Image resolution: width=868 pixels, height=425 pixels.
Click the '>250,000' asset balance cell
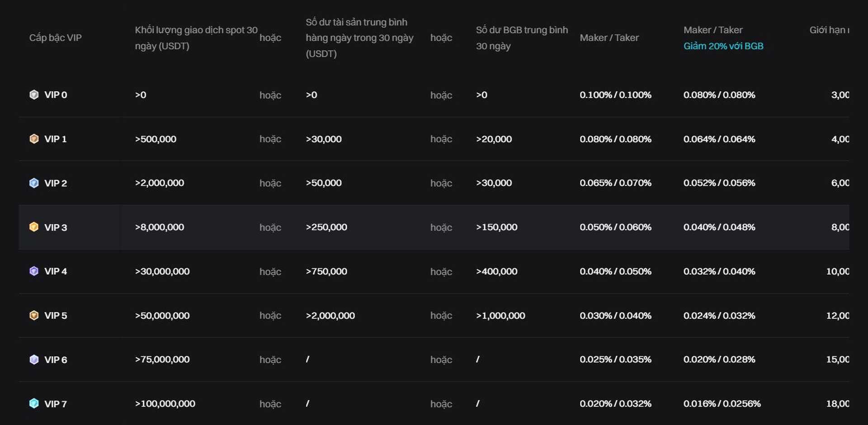pyautogui.click(x=326, y=227)
